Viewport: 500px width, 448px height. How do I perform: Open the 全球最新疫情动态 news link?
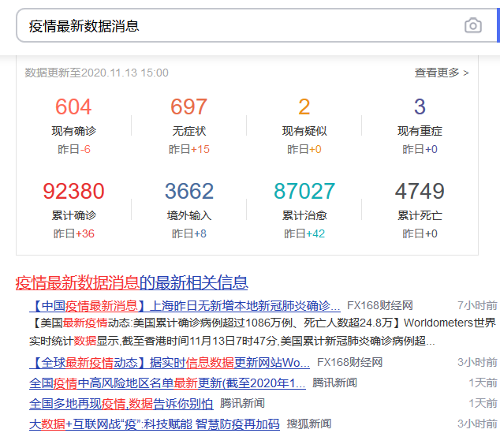click(x=170, y=363)
